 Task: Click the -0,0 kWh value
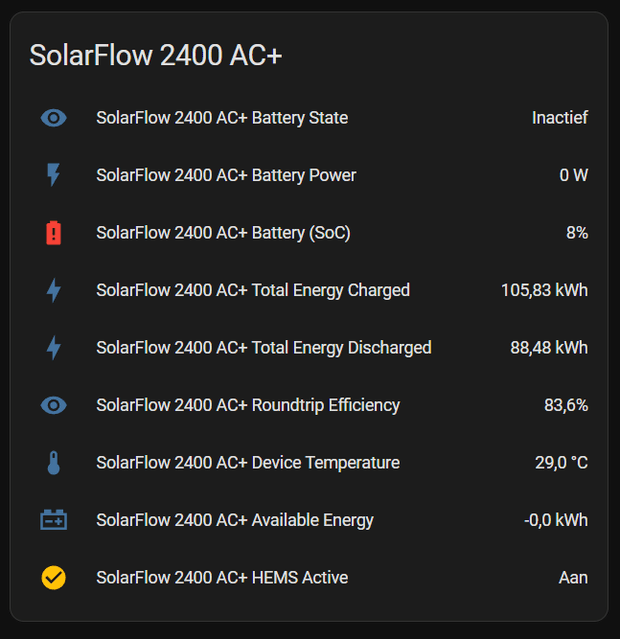556,520
